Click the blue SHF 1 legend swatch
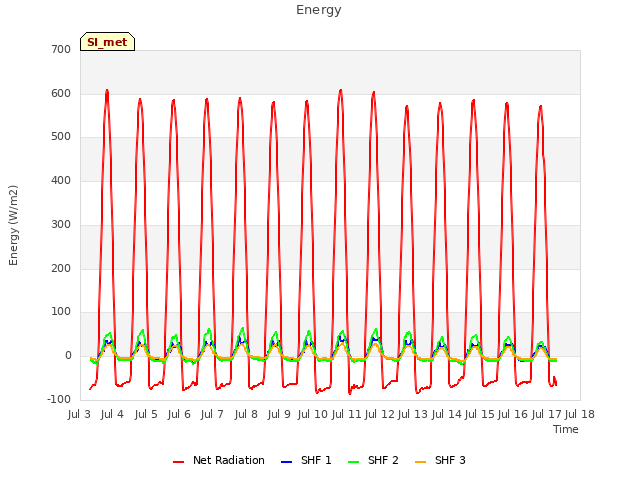The image size is (640, 480). [x=287, y=462]
